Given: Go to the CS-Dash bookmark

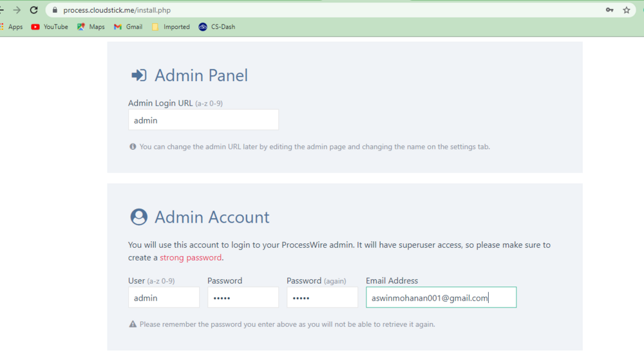Looking at the screenshot, I should 217,27.
